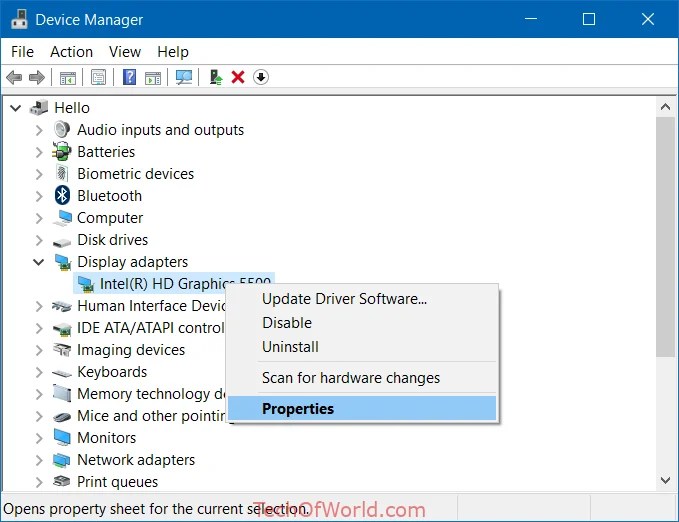Collapse the Display adapters category
The image size is (679, 522).
point(39,262)
